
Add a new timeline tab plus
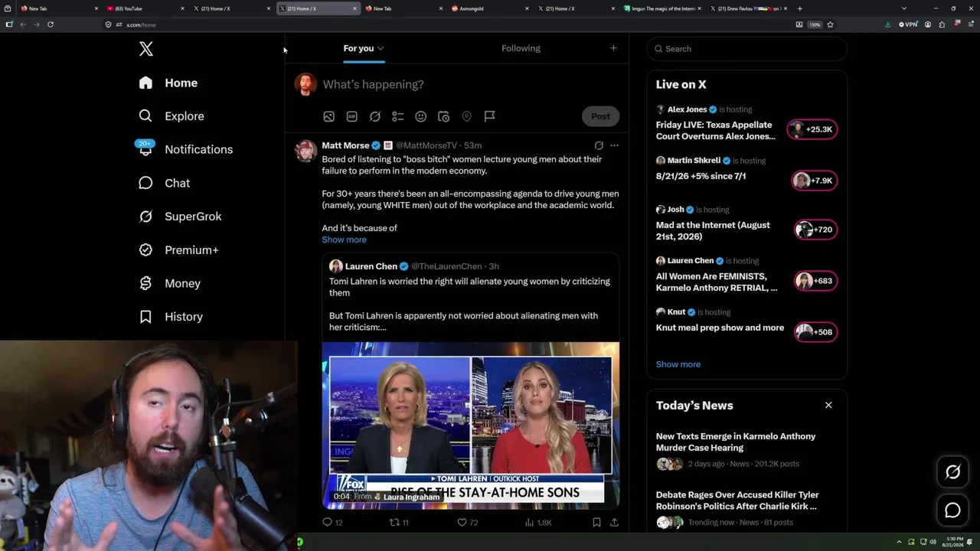tap(613, 48)
